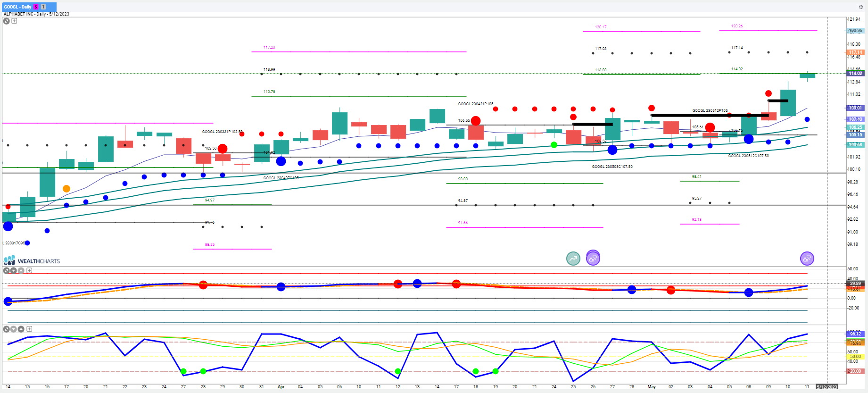Click the green 110.78 level label
Viewport: 868px width, 393px height.
(x=269, y=92)
